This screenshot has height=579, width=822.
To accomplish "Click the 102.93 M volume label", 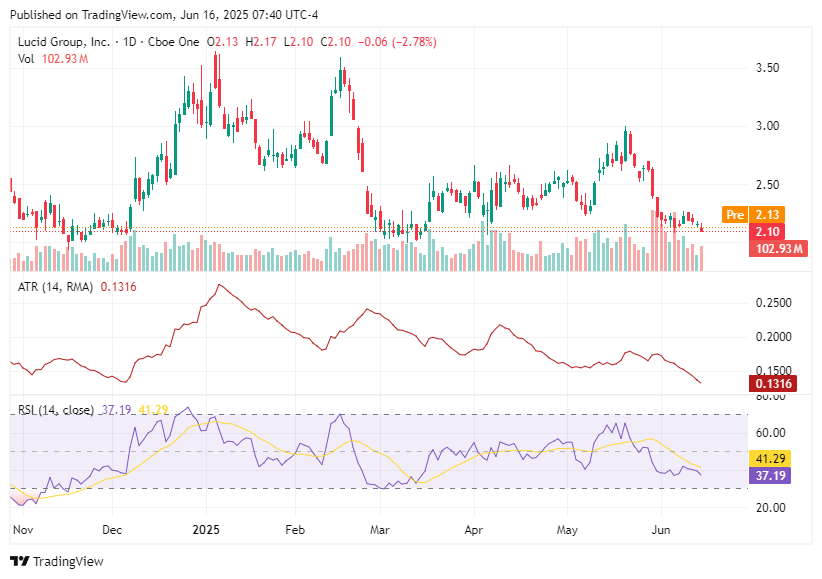I will (778, 248).
